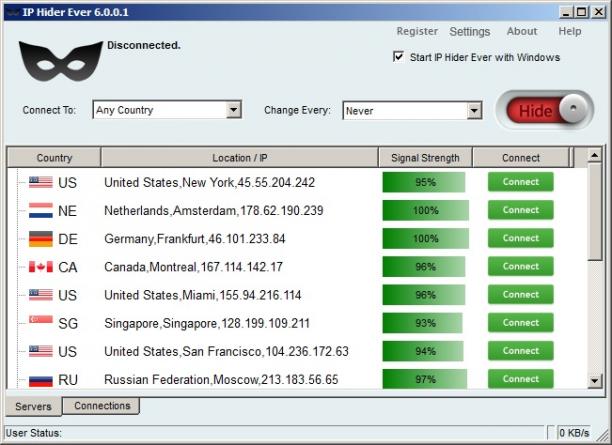Click the server list scroll down arrow
Screen dimensions: 612x445
pos(594,380)
